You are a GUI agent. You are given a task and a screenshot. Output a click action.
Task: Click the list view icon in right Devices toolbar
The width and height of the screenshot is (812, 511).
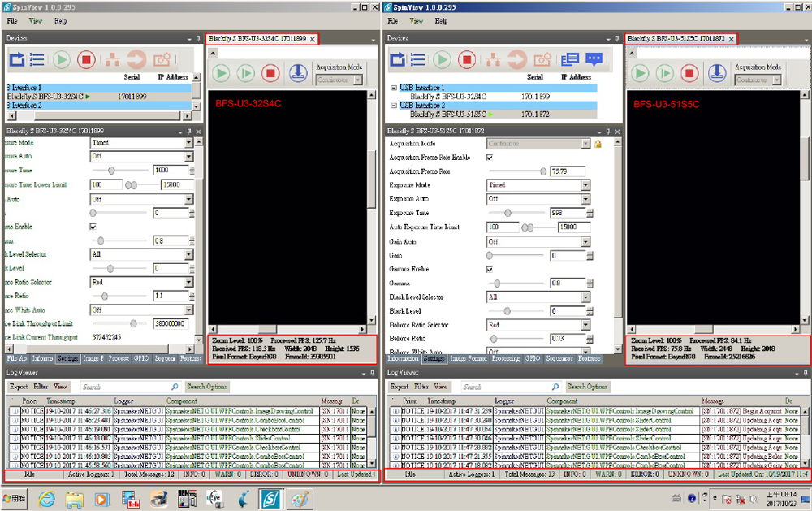(417, 59)
